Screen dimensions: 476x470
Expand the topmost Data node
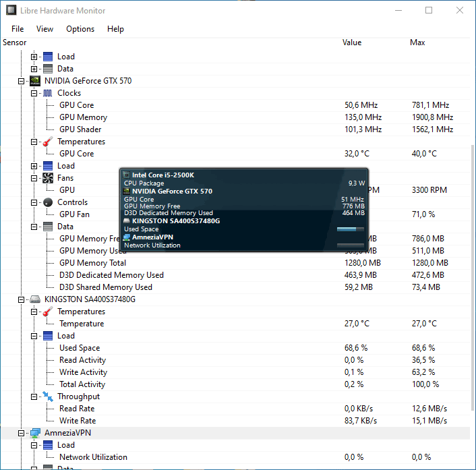34,69
